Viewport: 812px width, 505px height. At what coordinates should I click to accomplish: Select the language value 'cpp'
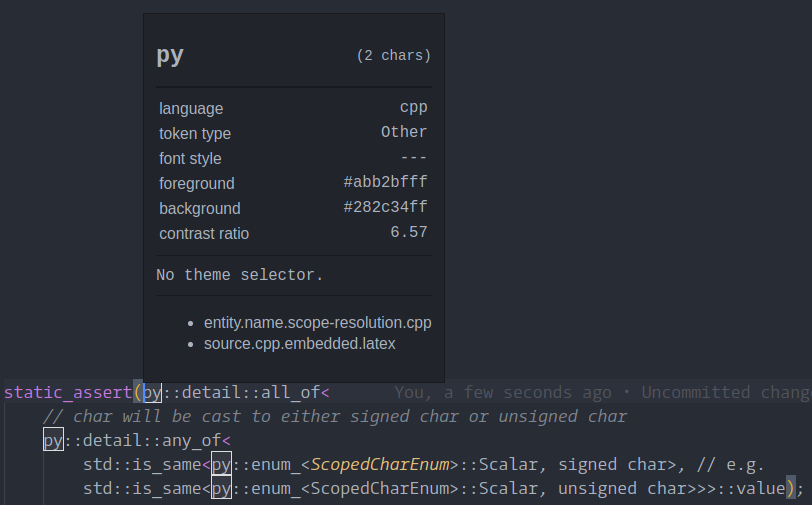coord(413,107)
